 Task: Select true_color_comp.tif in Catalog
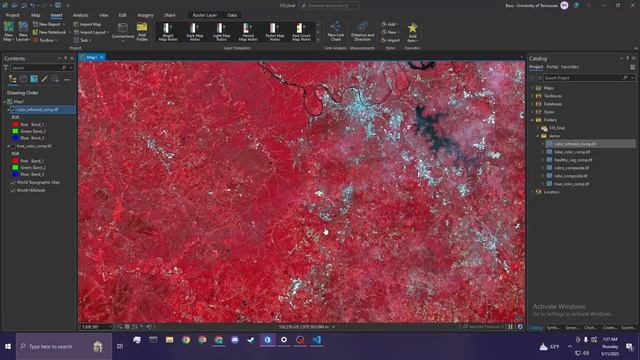point(571,184)
